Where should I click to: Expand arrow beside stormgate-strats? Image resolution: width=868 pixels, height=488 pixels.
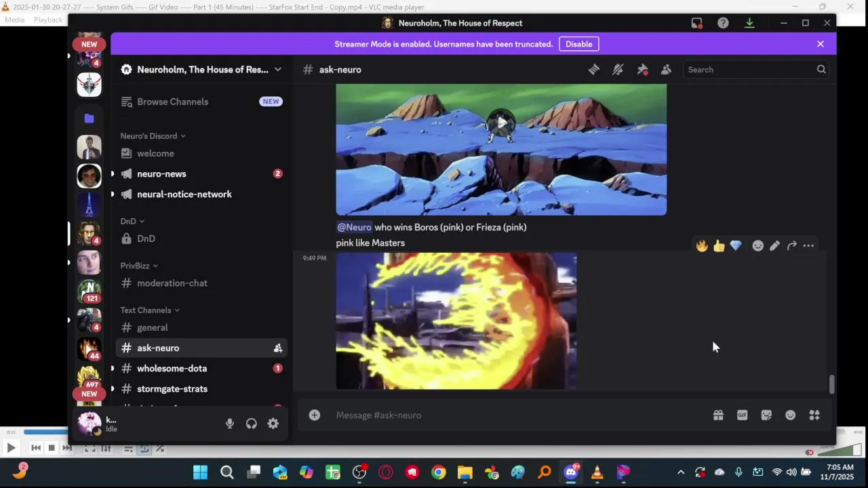[x=113, y=388]
